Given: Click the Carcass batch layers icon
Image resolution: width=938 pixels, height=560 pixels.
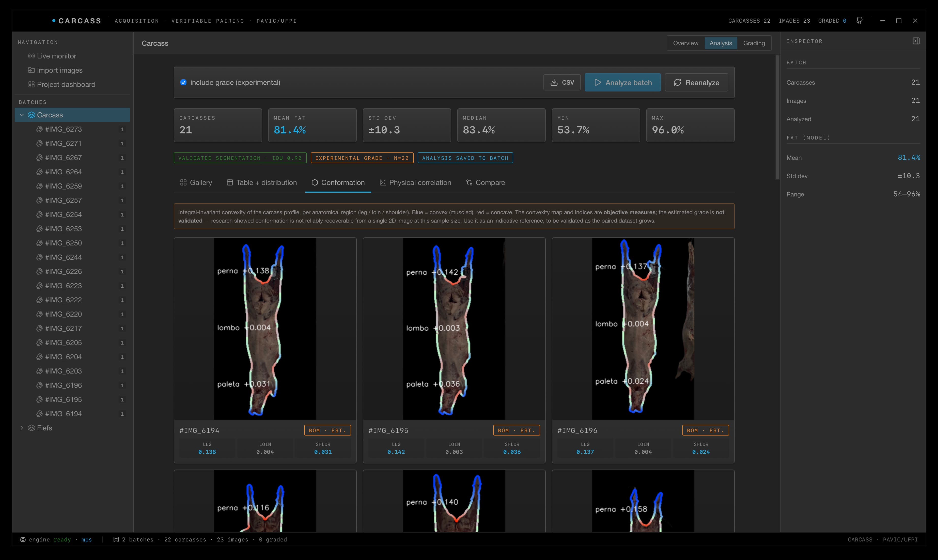Looking at the screenshot, I should click(31, 115).
